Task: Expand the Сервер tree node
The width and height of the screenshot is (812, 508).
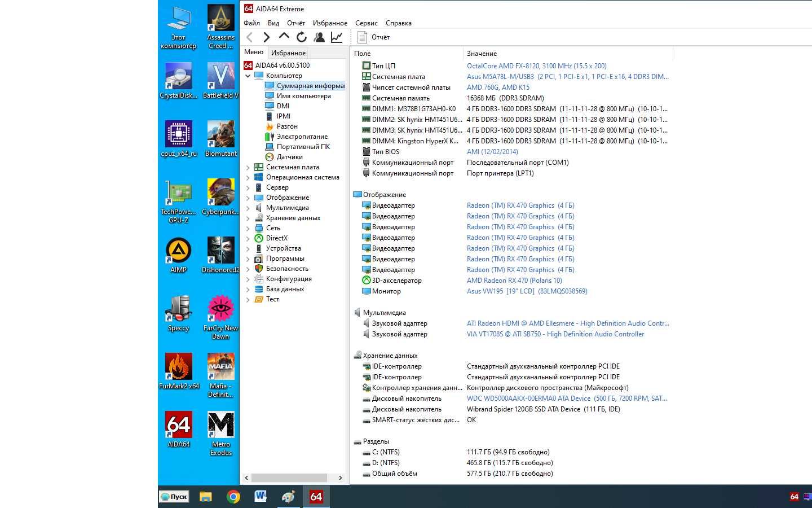Action: coord(248,187)
